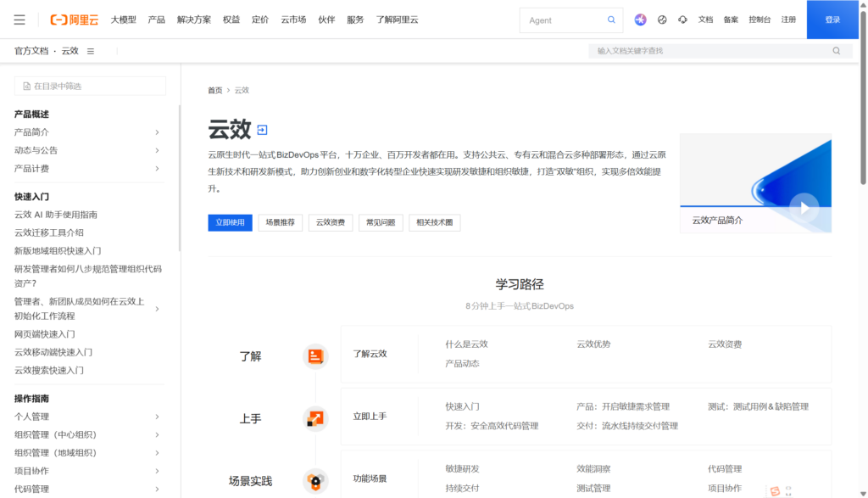Click the blue 登录 button

click(x=832, y=20)
